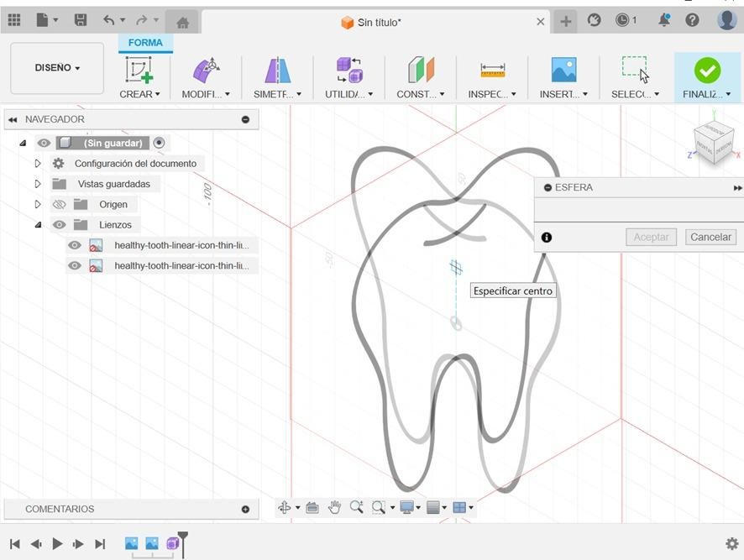
Task: Click the orbit navigation tool
Action: tap(285, 507)
